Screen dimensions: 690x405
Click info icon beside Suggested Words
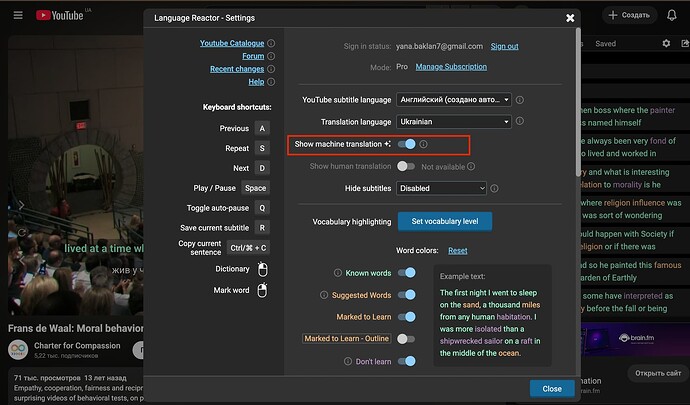(324, 295)
